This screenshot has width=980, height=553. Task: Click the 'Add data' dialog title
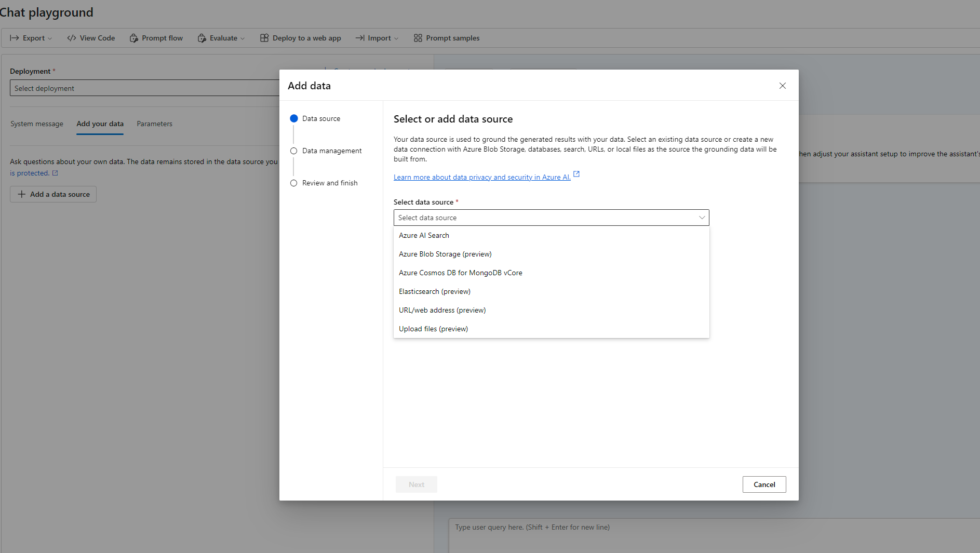click(309, 86)
